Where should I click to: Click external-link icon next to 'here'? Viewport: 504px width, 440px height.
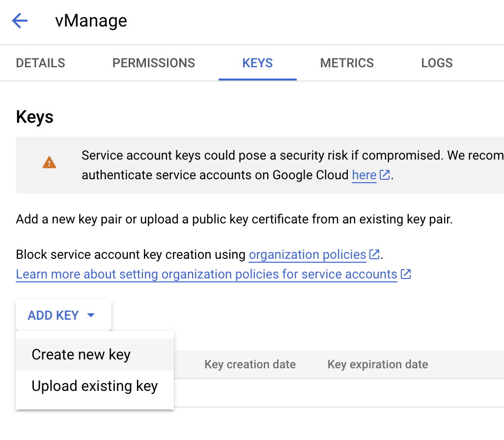pos(385,175)
